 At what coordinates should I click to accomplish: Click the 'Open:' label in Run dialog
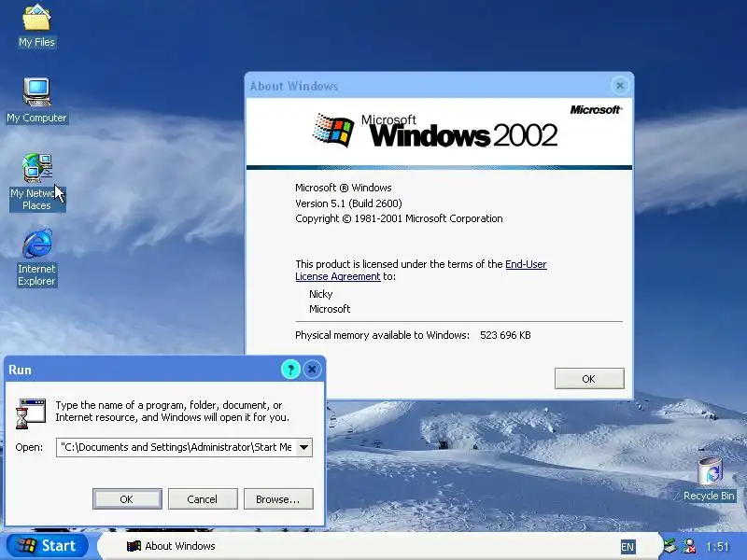click(29, 447)
